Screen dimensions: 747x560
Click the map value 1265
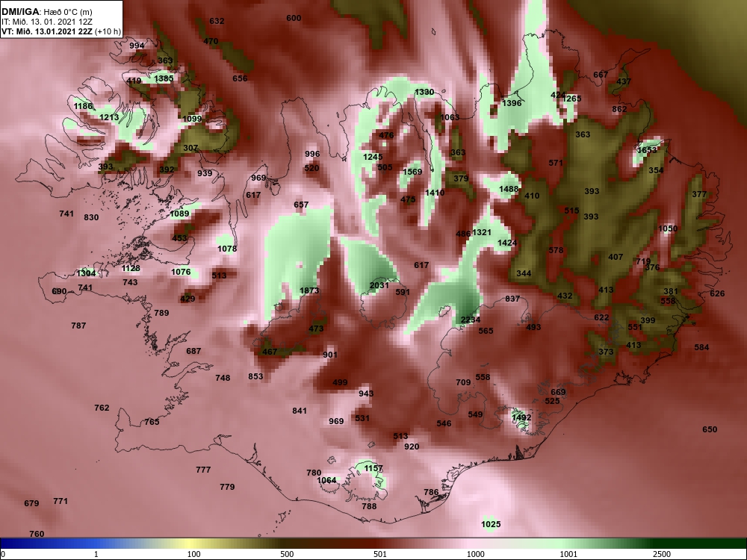click(571, 99)
